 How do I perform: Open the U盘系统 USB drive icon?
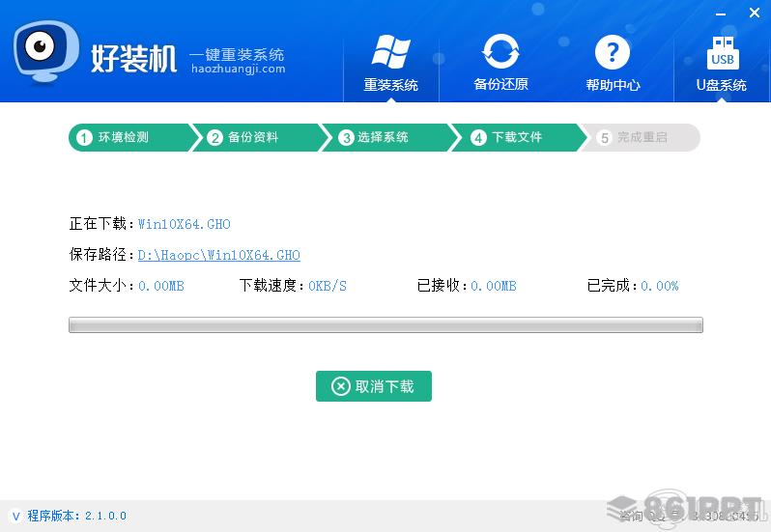[723, 52]
